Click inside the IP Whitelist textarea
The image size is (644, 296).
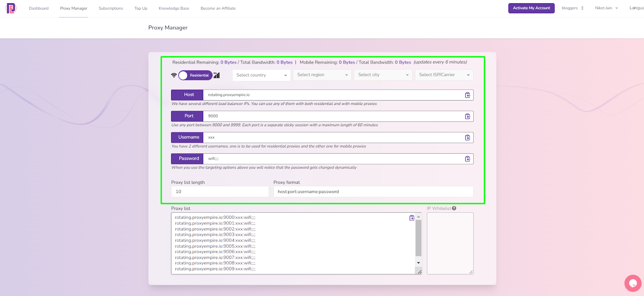tap(450, 243)
